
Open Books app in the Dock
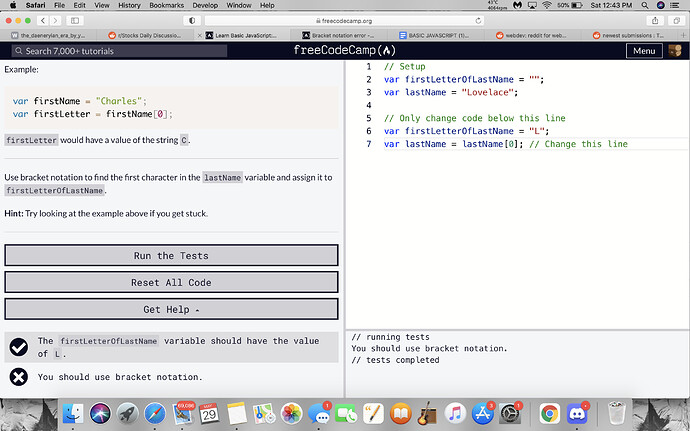[401, 414]
